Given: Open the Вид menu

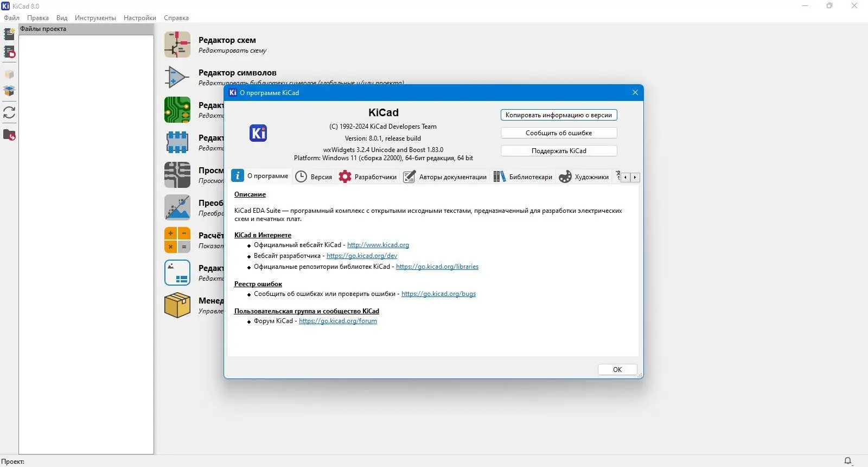Looking at the screenshot, I should (x=62, y=18).
